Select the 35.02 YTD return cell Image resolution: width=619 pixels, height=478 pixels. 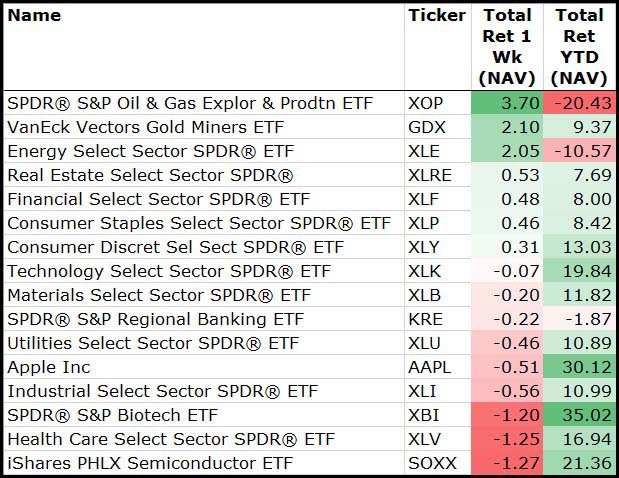pyautogui.click(x=579, y=415)
